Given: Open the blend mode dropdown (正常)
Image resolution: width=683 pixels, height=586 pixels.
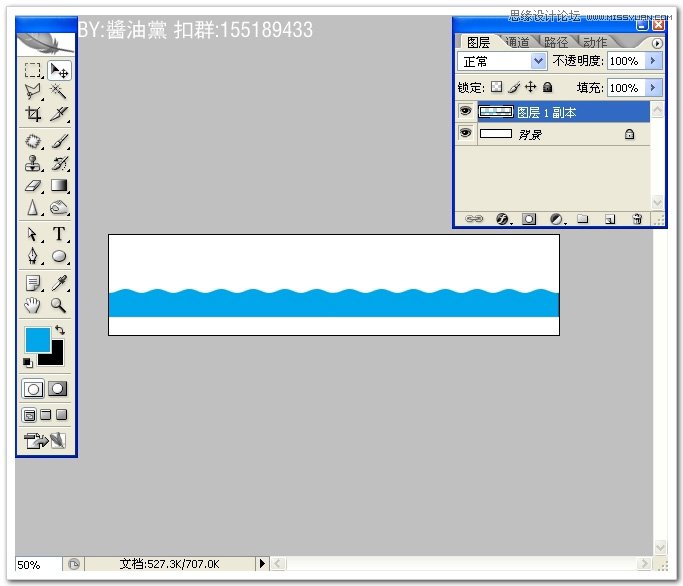Looking at the screenshot, I should point(502,61).
